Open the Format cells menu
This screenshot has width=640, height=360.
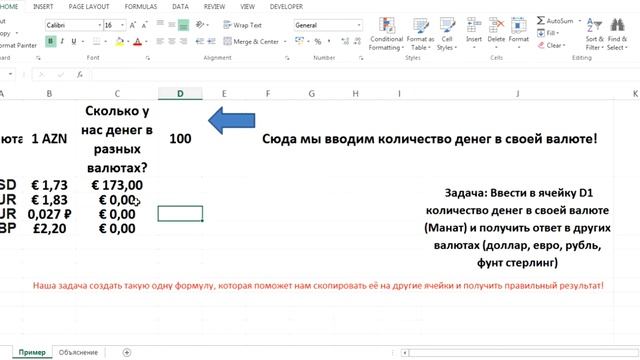pyautogui.click(x=518, y=34)
